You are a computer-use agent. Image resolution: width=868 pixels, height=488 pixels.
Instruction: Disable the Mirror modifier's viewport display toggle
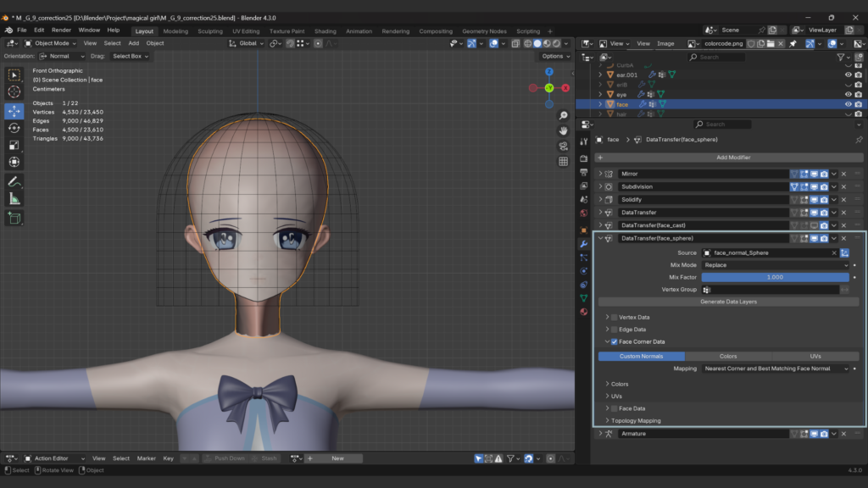click(x=813, y=174)
